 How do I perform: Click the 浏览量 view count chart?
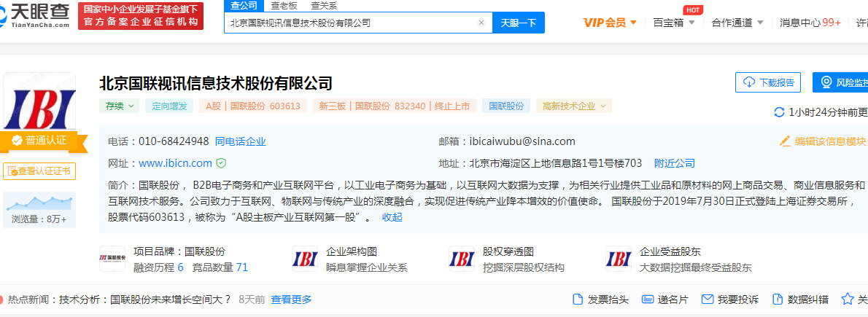[x=39, y=210]
